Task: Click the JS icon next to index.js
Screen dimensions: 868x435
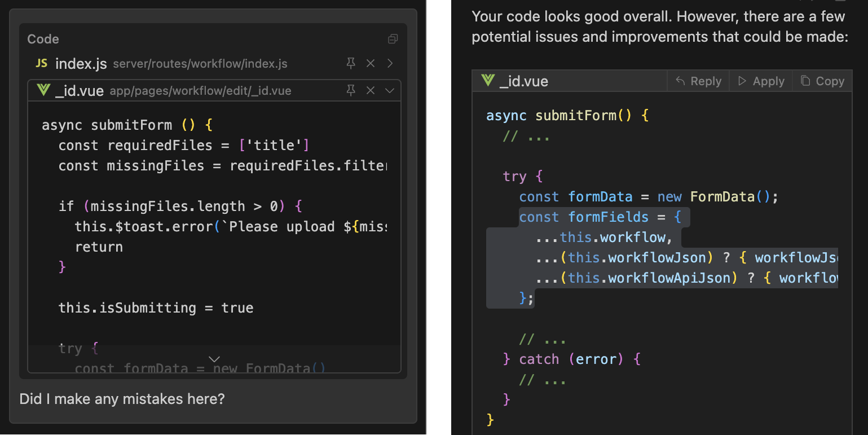Action: point(42,63)
